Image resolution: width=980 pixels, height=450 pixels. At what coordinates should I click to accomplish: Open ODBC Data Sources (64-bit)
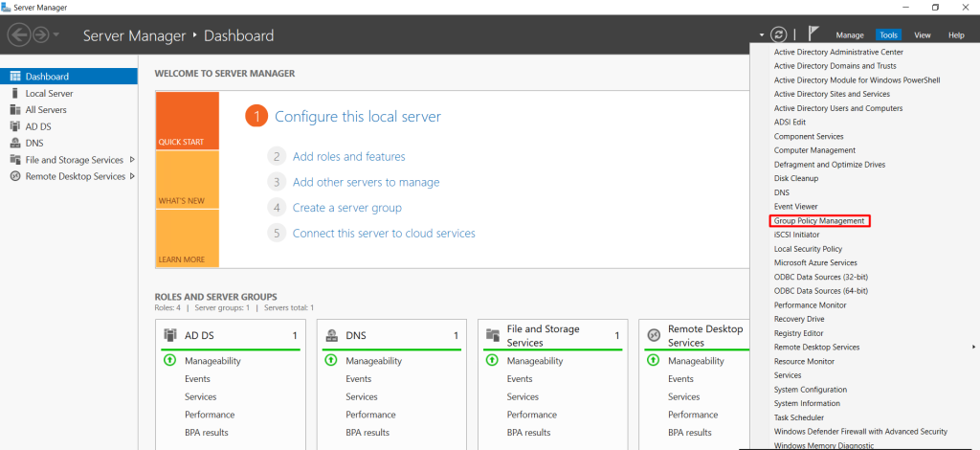(x=820, y=291)
